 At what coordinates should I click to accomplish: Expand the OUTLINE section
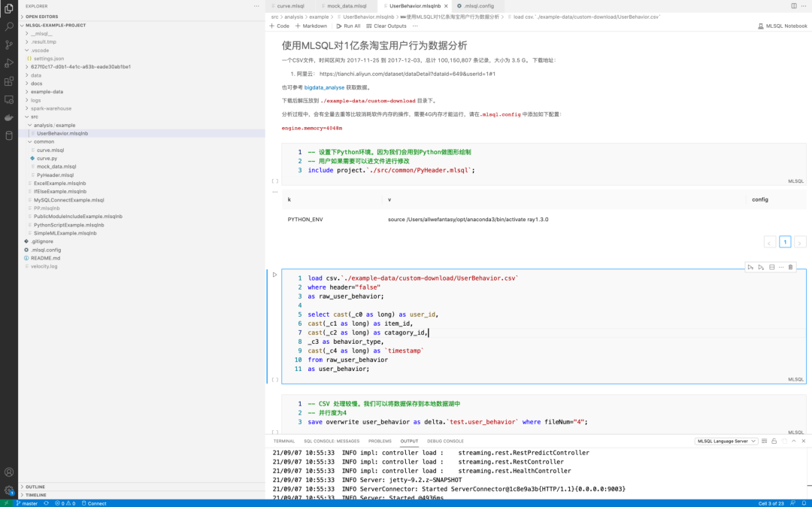click(35, 487)
